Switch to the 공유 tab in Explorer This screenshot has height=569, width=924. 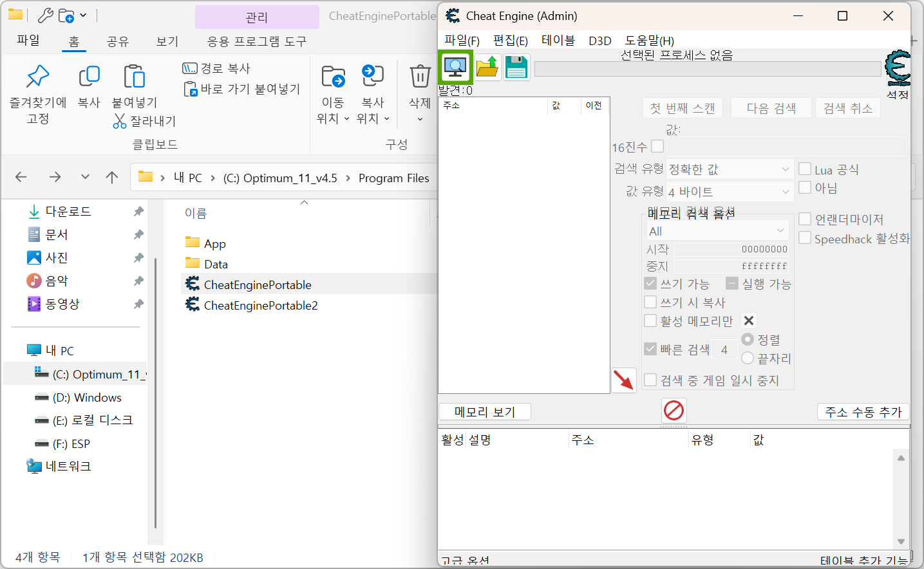tap(118, 41)
